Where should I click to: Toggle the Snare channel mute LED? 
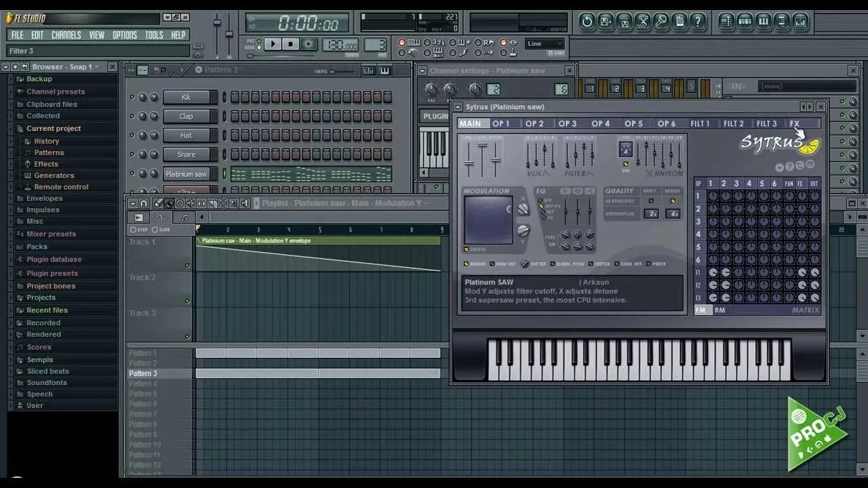tap(132, 155)
